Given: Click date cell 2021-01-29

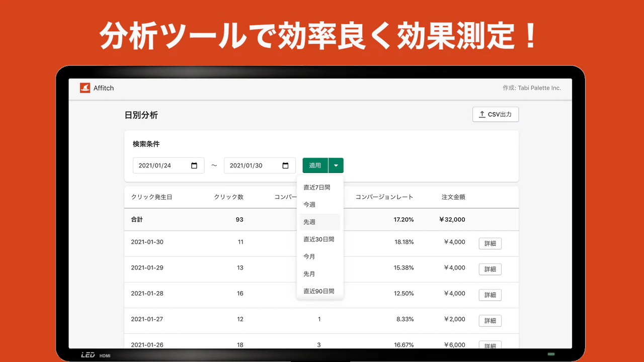Looking at the screenshot, I should click(147, 267).
